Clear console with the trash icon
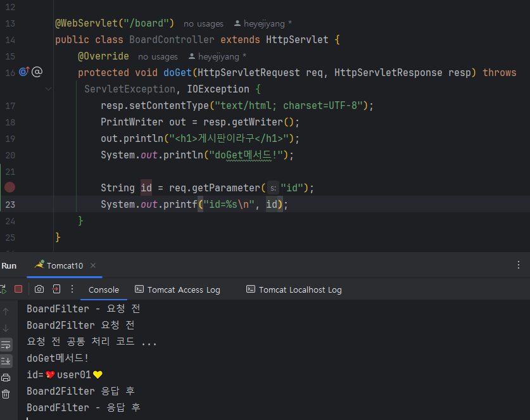 6,394
